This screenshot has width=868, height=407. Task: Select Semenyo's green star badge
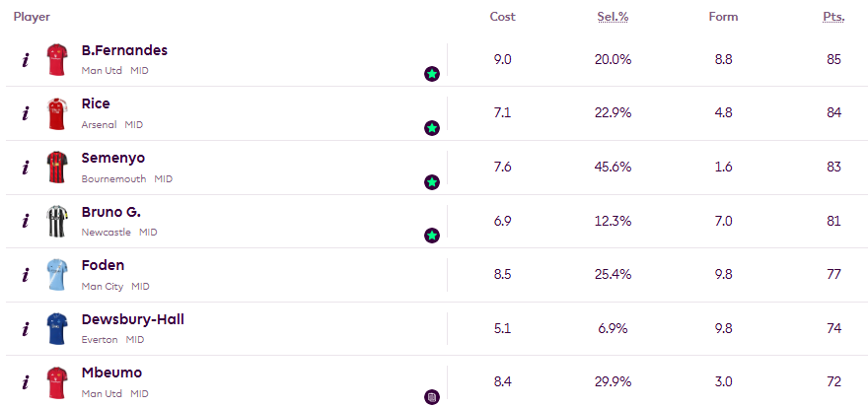click(432, 182)
